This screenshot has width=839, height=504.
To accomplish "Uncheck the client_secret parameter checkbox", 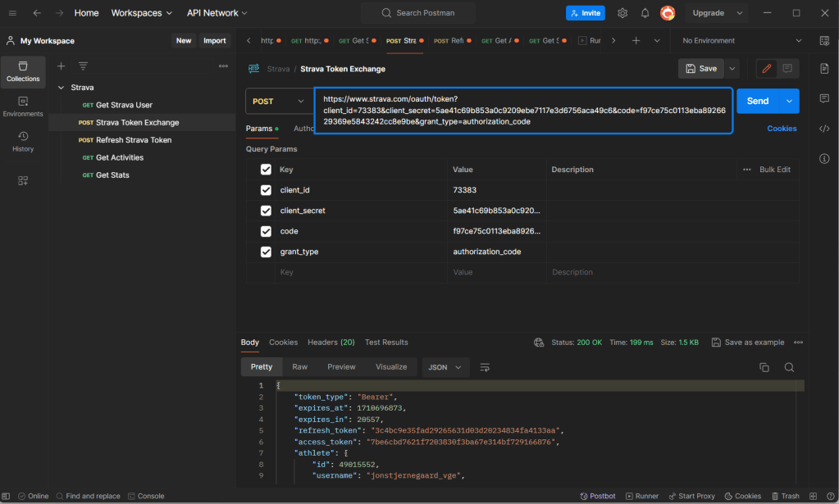I will pos(266,211).
